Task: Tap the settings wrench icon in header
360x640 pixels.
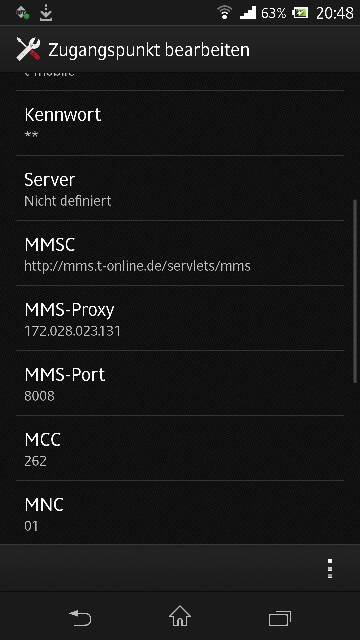Action: point(28,49)
